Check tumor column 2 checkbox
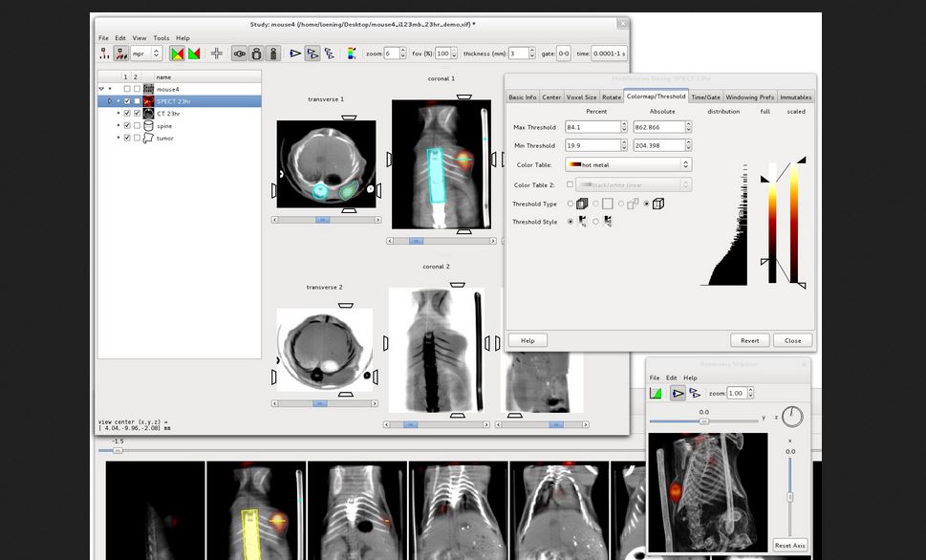The height and width of the screenshot is (560, 926). (137, 138)
